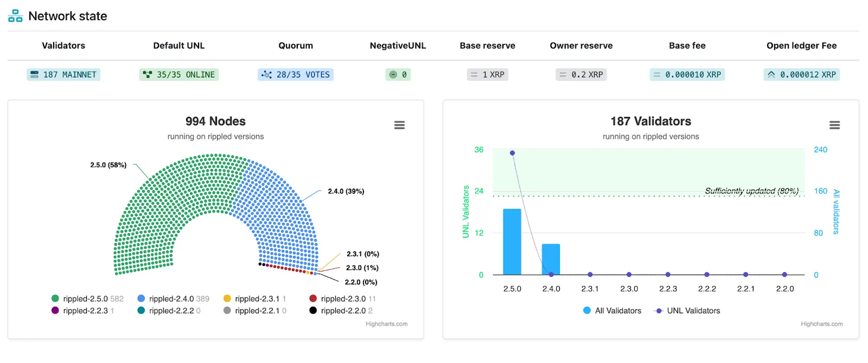This screenshot has width=868, height=363.
Task: Click the 35/35 ONLINE badge
Action: [x=179, y=75]
